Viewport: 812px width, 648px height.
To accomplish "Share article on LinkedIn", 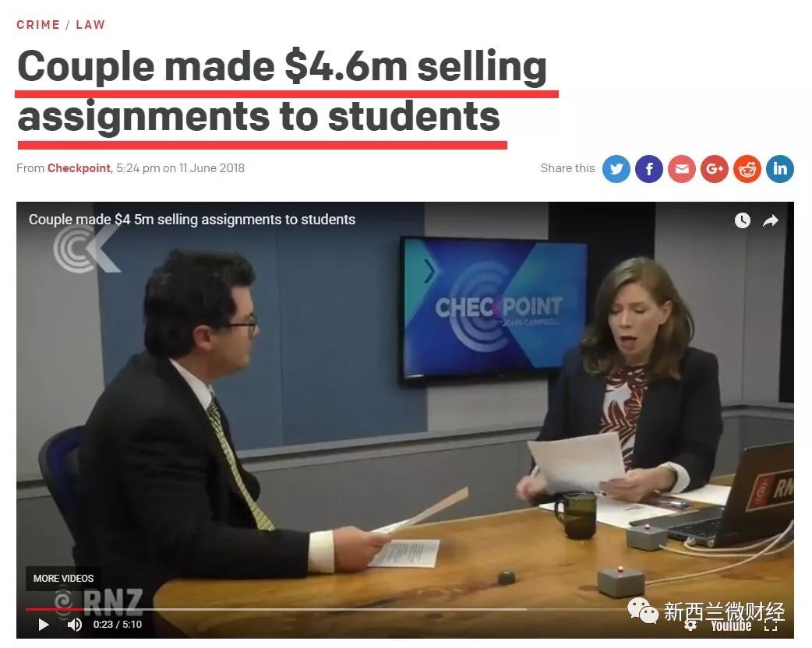I will pyautogui.click(x=780, y=169).
